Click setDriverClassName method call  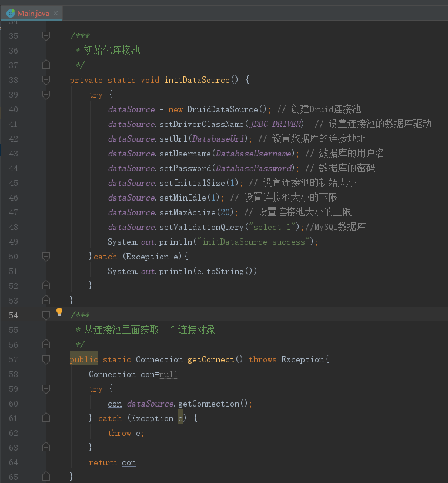(x=202, y=124)
